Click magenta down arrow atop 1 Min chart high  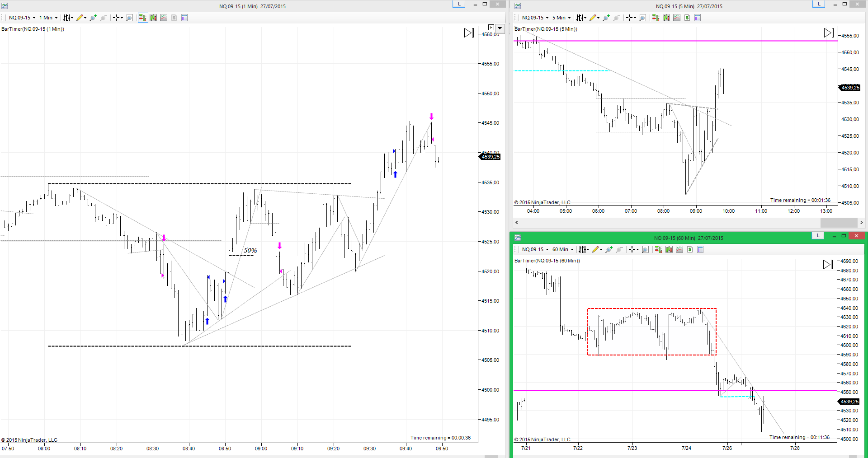[431, 117]
